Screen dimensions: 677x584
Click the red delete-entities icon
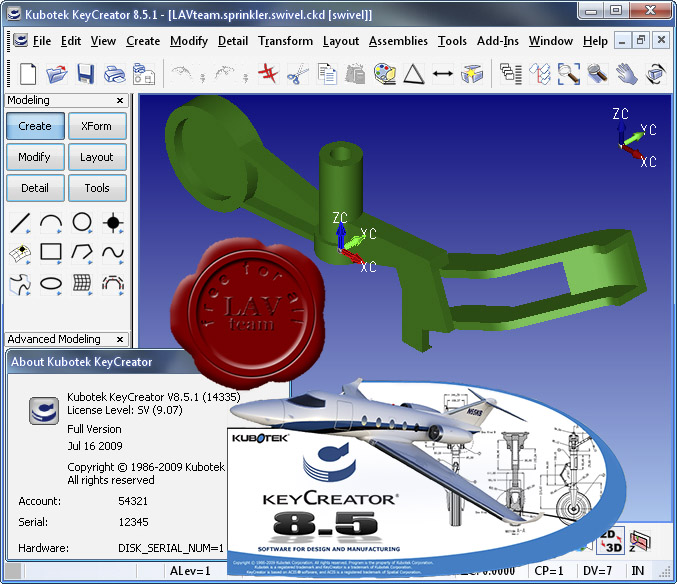[x=268, y=73]
